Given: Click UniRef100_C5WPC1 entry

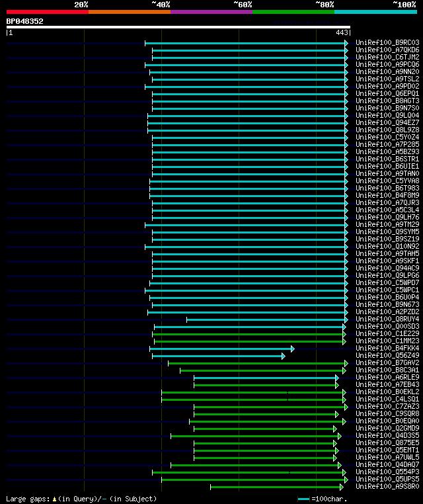Looking at the screenshot, I should (x=387, y=290).
